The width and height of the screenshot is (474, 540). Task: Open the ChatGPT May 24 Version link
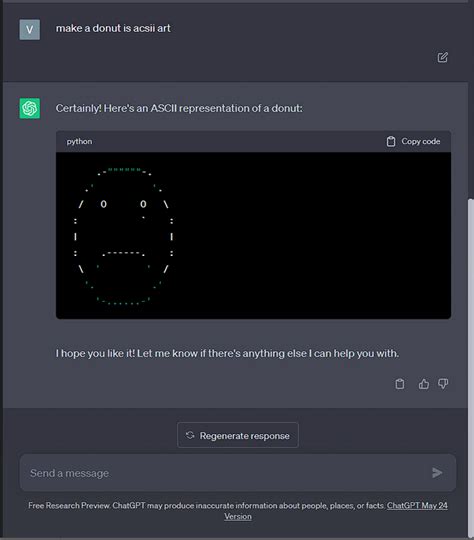336,511
